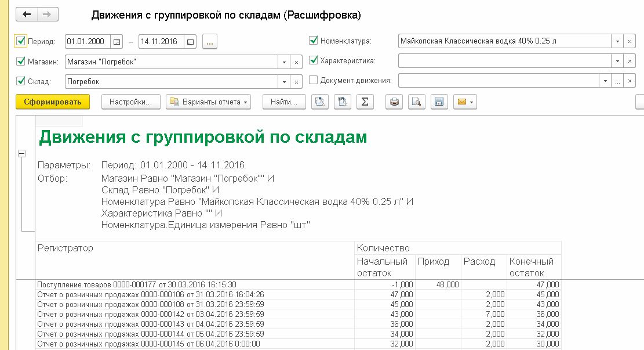The width and height of the screenshot is (644, 350).
Task: Open the Настройки... button
Action: click(x=130, y=102)
